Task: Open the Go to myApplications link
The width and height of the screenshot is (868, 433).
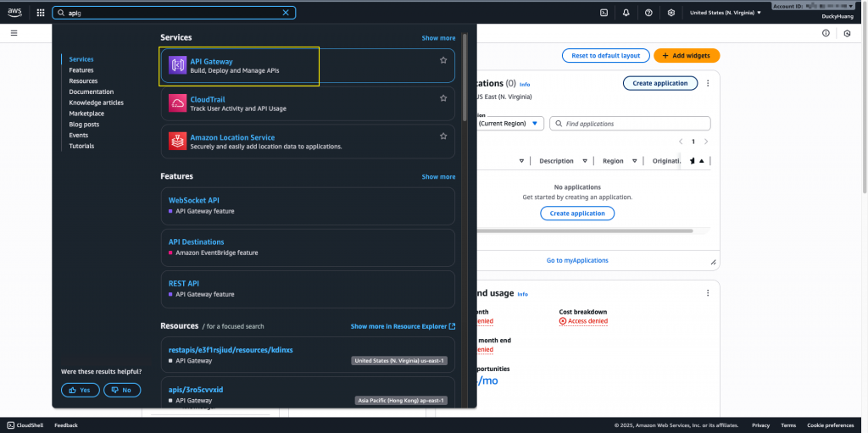Action: click(577, 260)
